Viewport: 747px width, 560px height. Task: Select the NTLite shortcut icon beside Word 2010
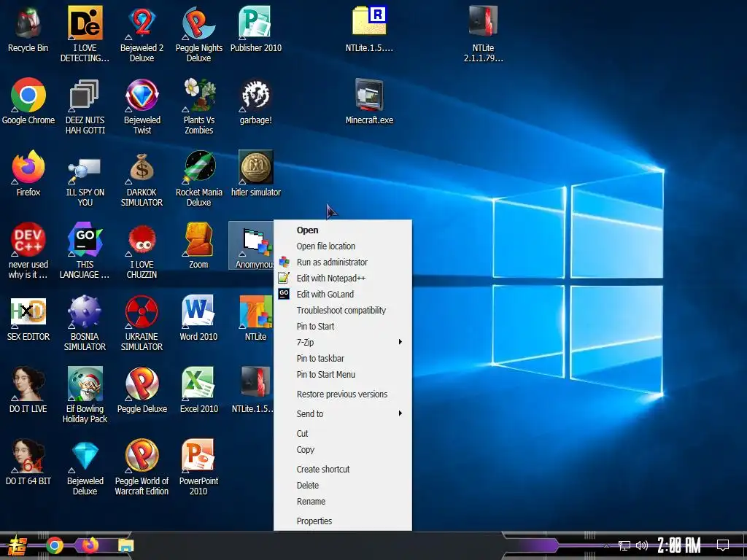click(256, 318)
